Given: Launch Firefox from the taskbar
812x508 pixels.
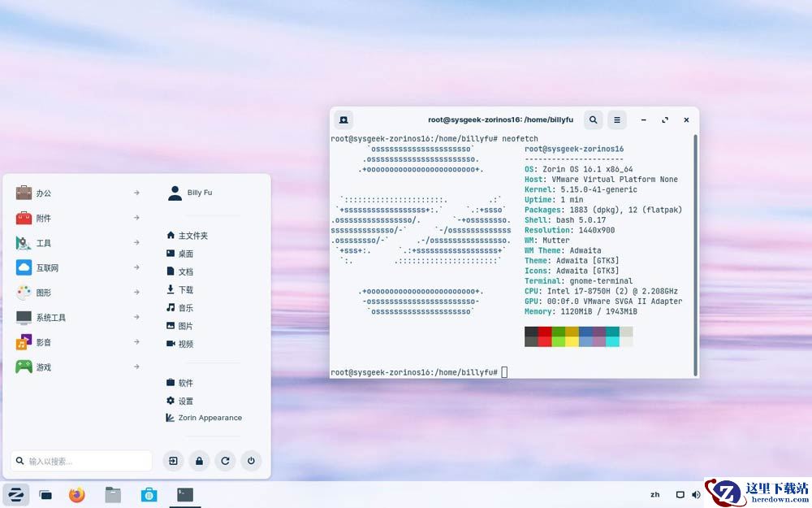Looking at the screenshot, I should 76,495.
